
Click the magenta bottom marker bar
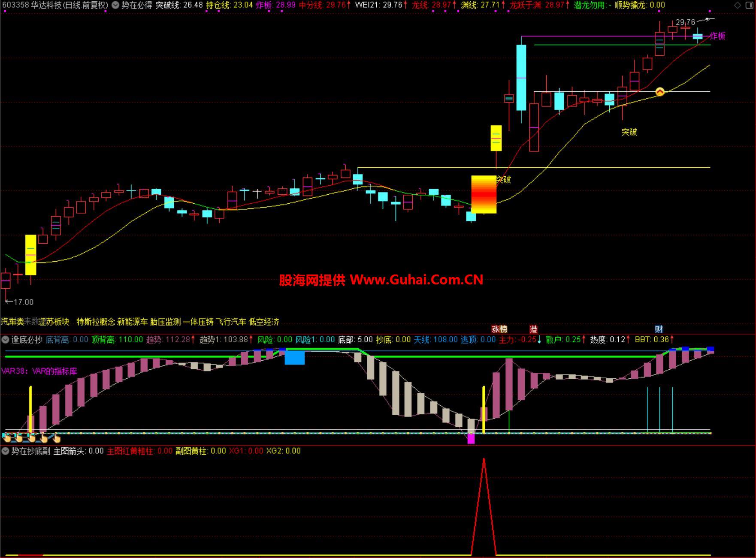(471, 438)
